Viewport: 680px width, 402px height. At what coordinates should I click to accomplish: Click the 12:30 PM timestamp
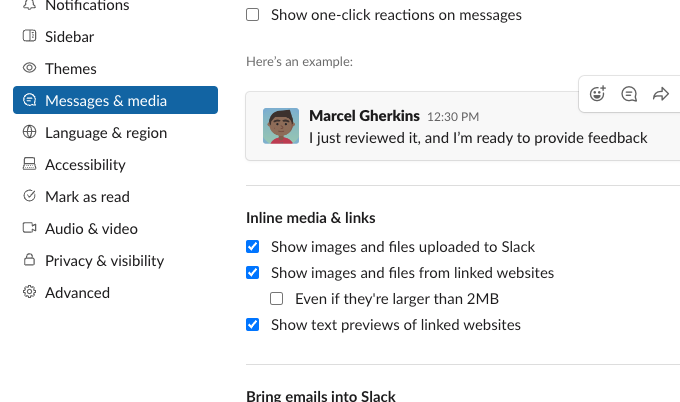coord(453,117)
